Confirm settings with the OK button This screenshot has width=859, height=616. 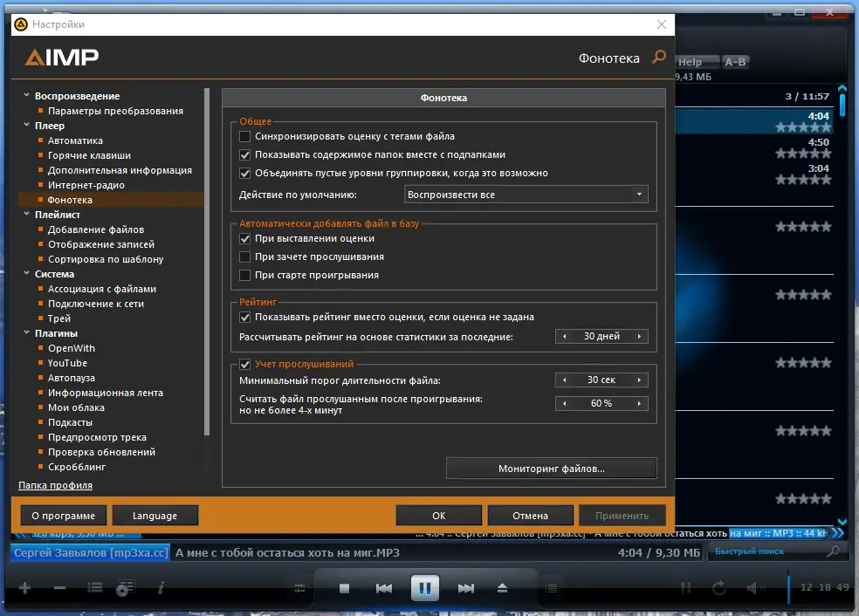coord(439,516)
